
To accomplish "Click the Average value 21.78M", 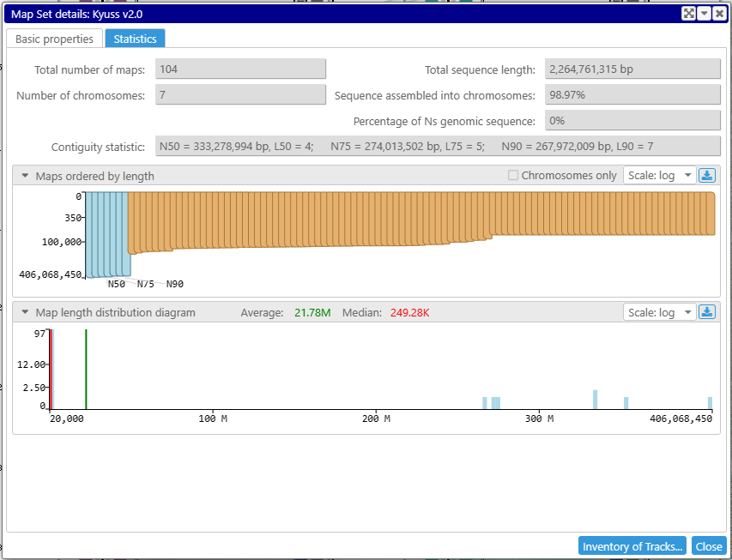I will coord(312,312).
